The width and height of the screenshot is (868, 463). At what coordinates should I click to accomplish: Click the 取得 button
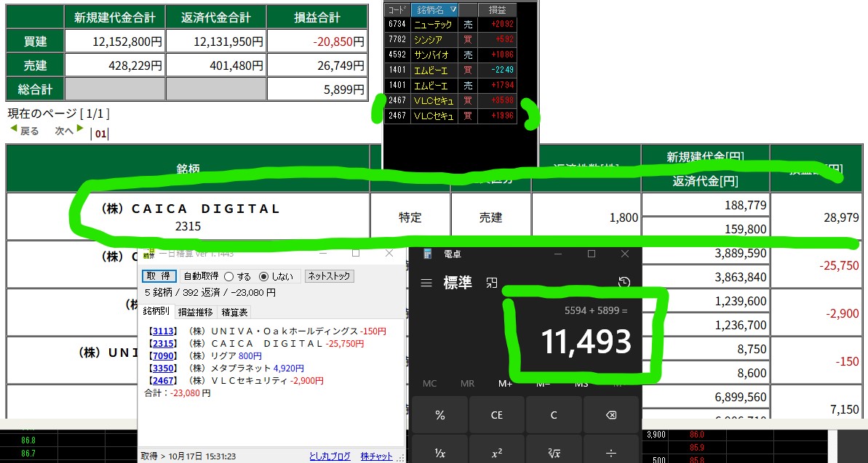click(159, 276)
